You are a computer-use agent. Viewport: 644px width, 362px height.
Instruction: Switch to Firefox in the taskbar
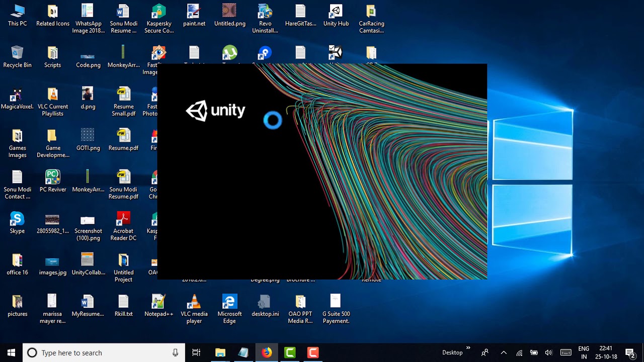[x=267, y=352]
